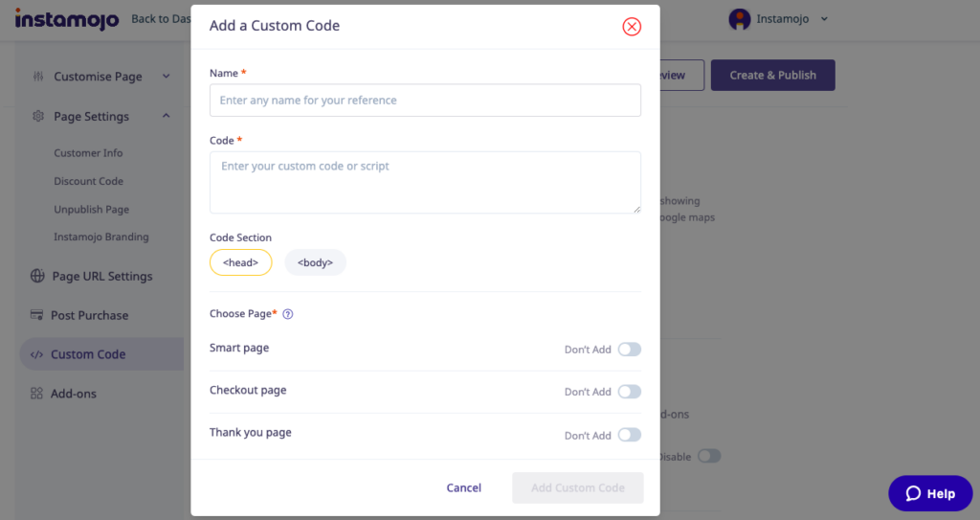Click the Add-ons grid icon

[36, 394]
